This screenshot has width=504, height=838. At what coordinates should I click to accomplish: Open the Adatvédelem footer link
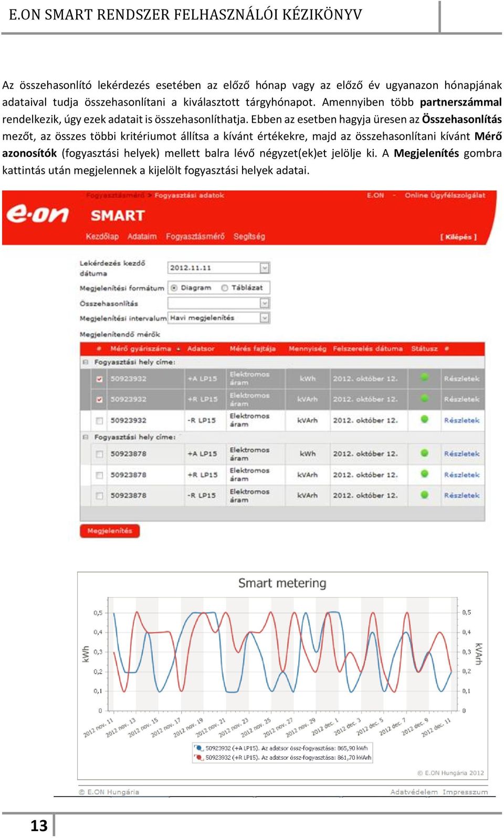414,792
